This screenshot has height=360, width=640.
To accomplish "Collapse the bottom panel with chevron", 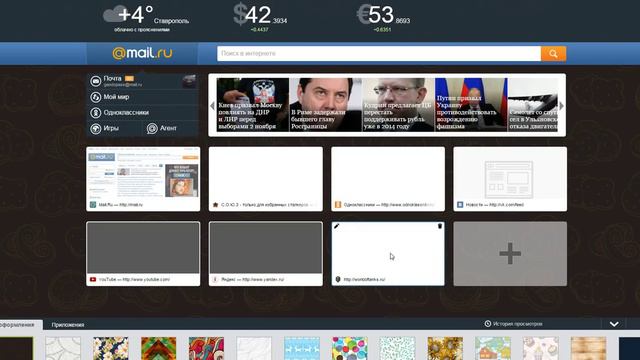I will coord(614,324).
